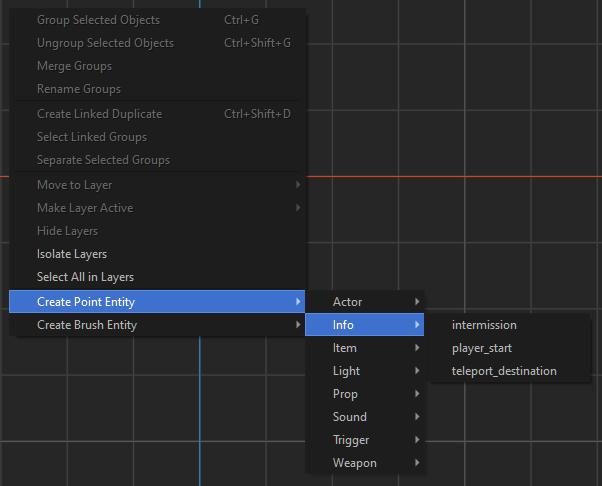Expand Create Brush Entity submenu
The width and height of the screenshot is (602, 486).
pos(87,325)
